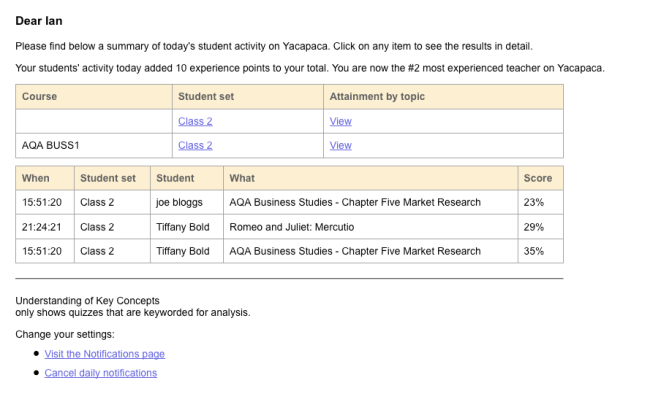The image size is (650, 410).
Task: Click the Course column header
Action: pos(39,97)
